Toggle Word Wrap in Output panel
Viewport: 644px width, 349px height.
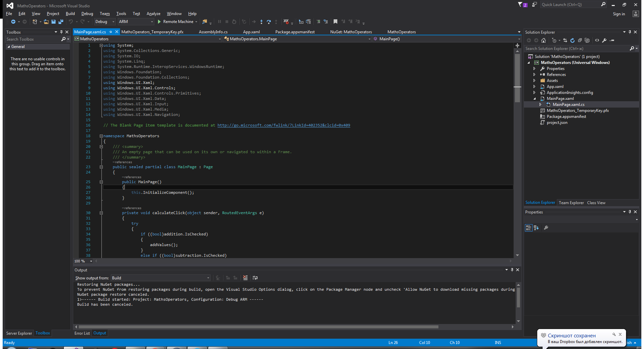pyautogui.click(x=255, y=278)
